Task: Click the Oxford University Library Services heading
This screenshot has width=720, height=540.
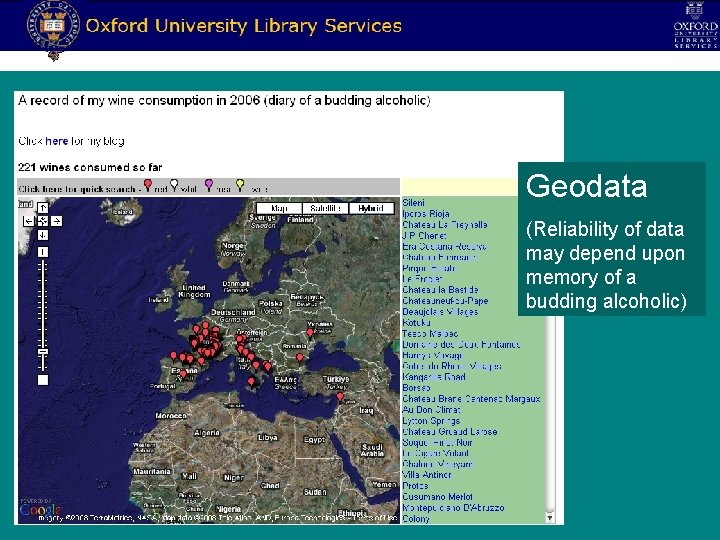Action: 243,26
